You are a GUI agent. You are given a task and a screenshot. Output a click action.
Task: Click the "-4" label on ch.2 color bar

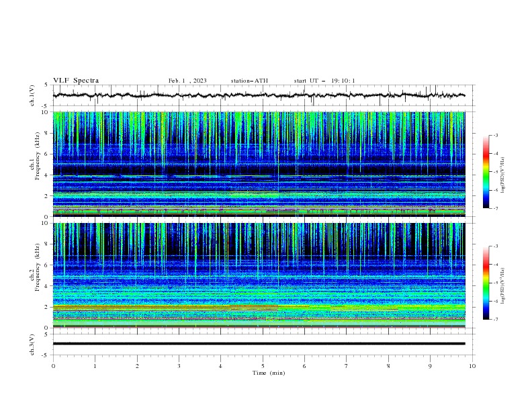pyautogui.click(x=496, y=265)
